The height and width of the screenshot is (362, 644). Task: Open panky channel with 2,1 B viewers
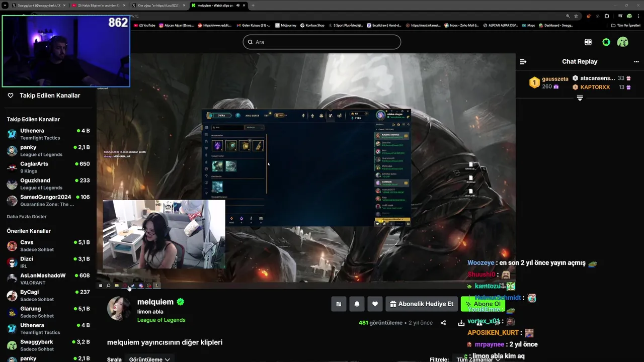48,150
